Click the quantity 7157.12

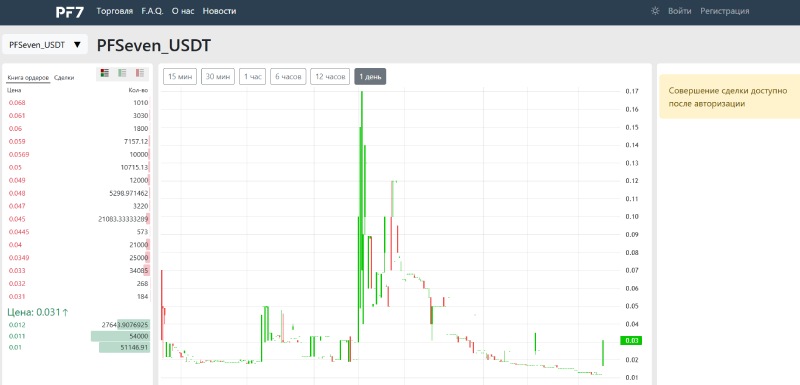(136, 141)
